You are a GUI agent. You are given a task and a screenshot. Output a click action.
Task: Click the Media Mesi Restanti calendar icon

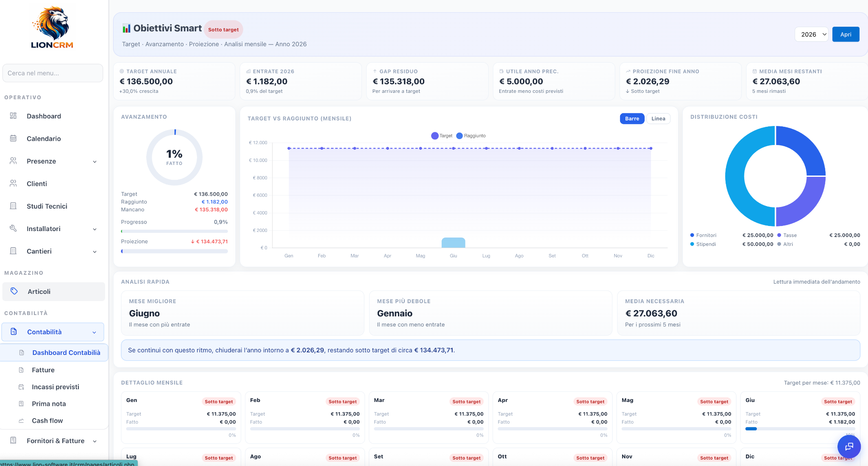(x=754, y=71)
